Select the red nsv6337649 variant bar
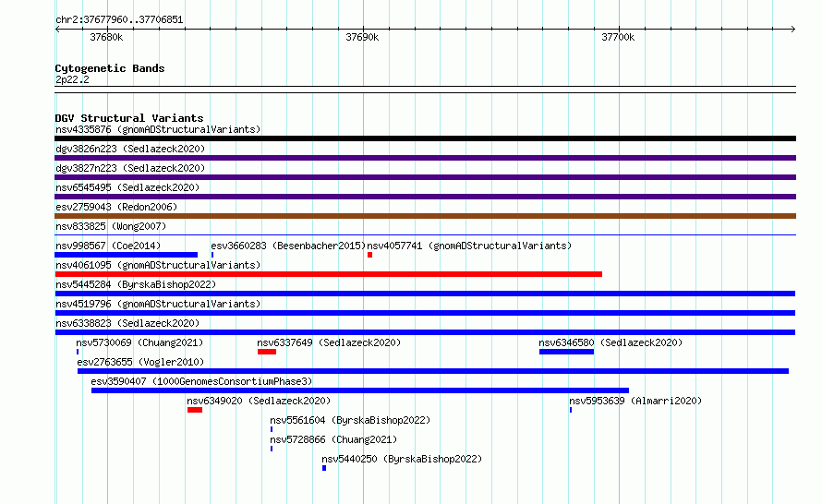The width and height of the screenshot is (822, 504). (267, 352)
